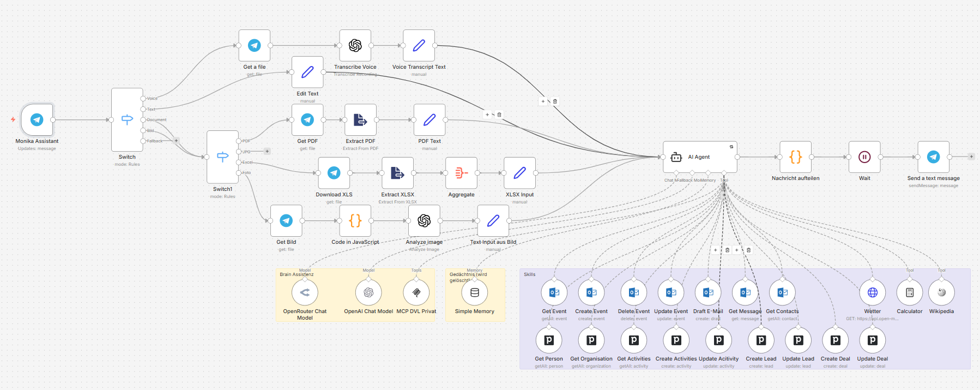Select the Calculator tool node
Screen dimensions: 980x390
(910, 293)
